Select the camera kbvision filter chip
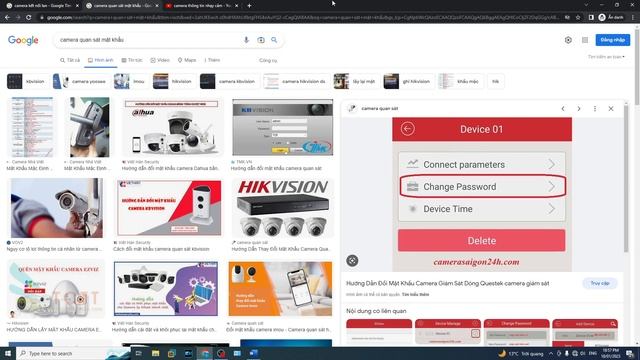 point(229,81)
